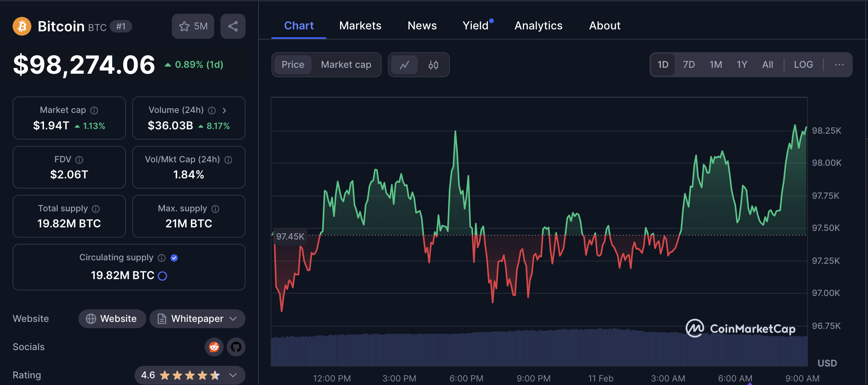Open Max. supply info icon
The width and height of the screenshot is (868, 385).
(x=215, y=209)
